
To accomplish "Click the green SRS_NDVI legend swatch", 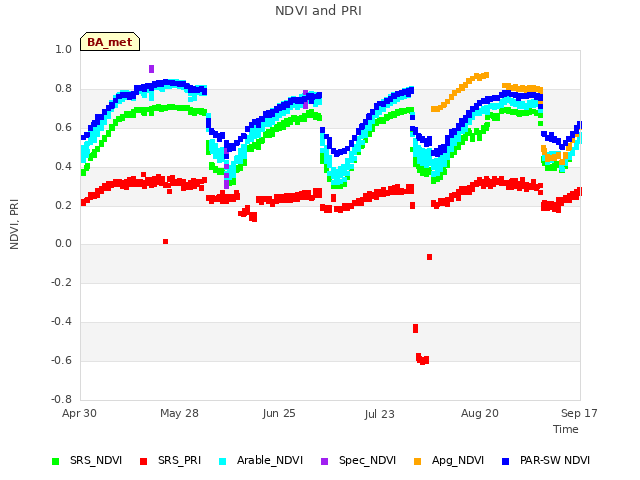I will [56, 461].
